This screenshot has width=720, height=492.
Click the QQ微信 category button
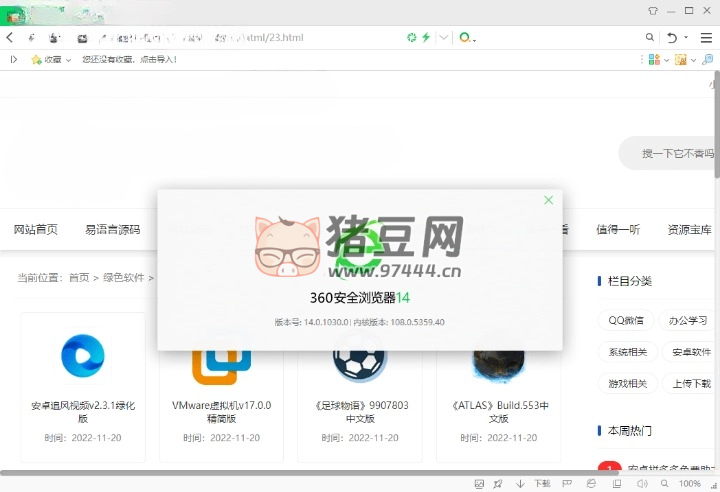click(626, 321)
